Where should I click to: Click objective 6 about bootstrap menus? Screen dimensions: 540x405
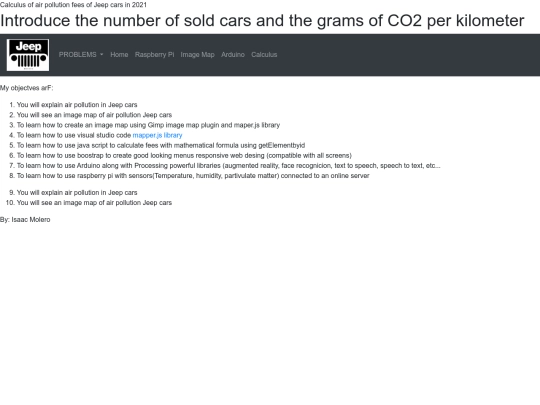(184, 156)
